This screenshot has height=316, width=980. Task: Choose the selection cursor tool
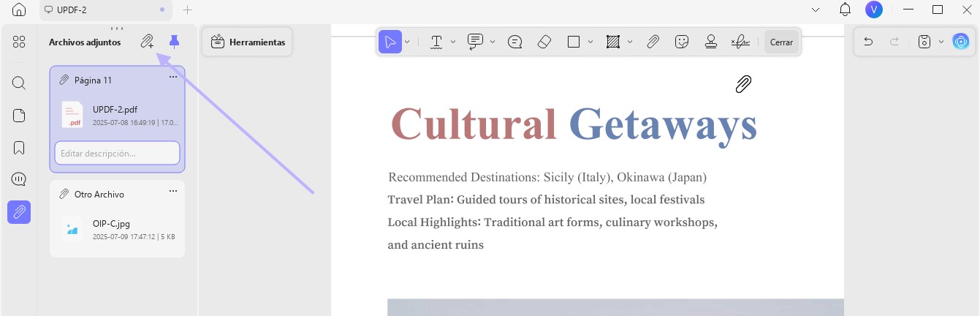click(x=390, y=42)
